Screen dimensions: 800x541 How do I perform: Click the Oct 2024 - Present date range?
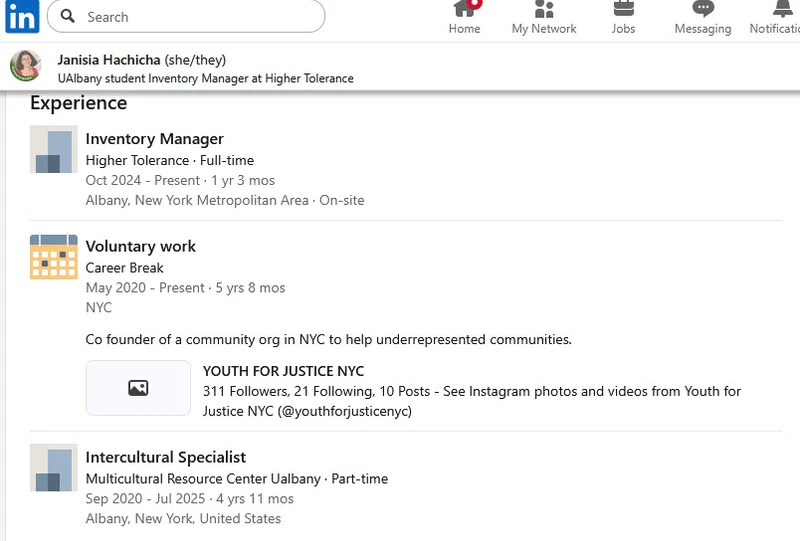coord(180,180)
